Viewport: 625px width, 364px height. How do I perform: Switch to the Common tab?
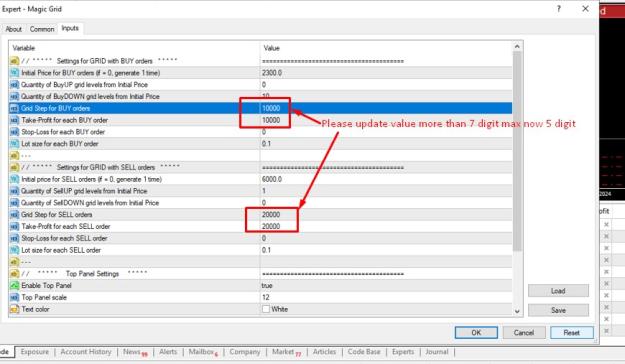click(42, 29)
